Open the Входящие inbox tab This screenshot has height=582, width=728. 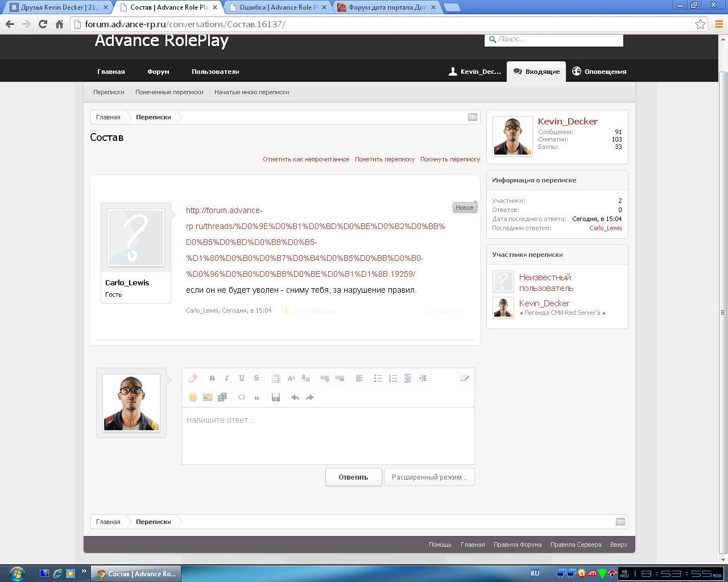click(x=536, y=72)
